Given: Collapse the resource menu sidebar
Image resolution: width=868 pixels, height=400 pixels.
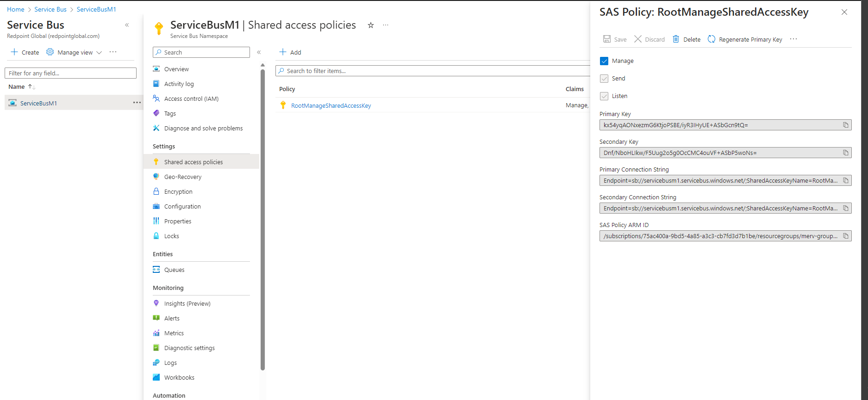Looking at the screenshot, I should coord(259,52).
